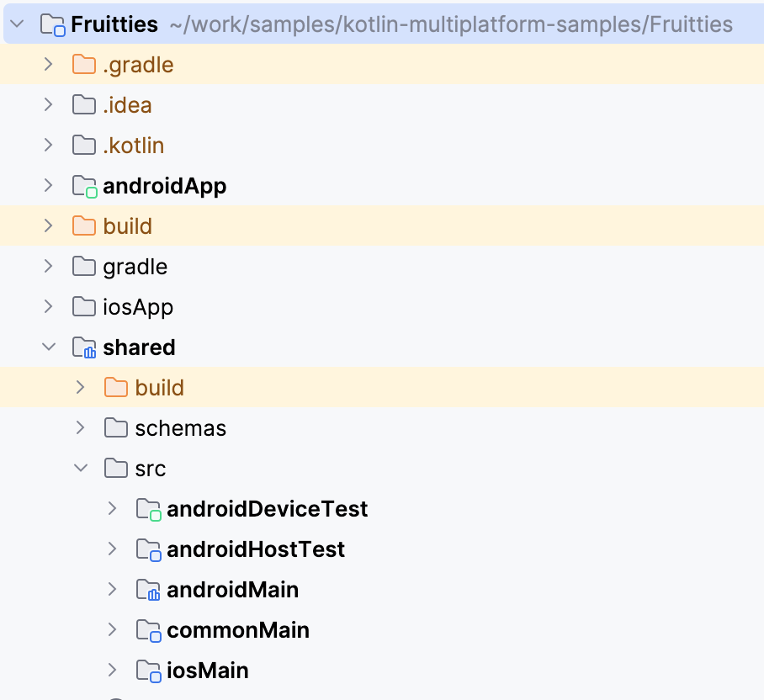This screenshot has height=700, width=764.
Task: Click the commonMain source set icon
Action: pos(148,629)
